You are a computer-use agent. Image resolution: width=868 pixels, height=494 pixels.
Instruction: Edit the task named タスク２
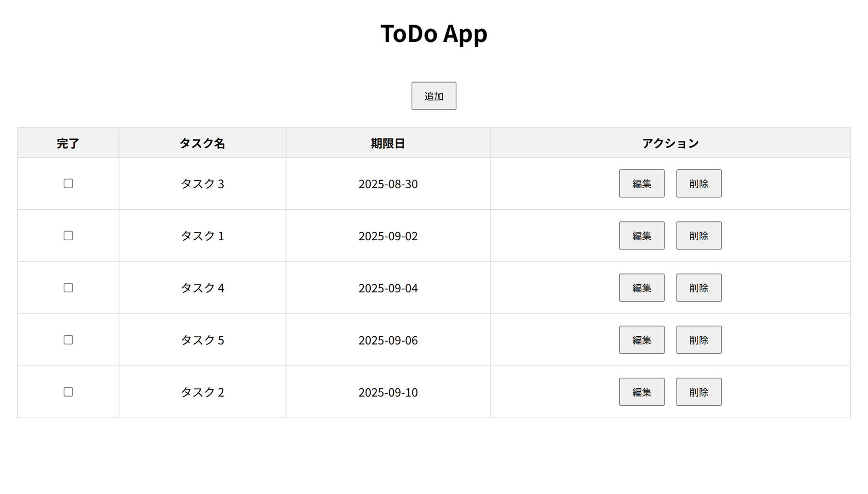click(641, 392)
